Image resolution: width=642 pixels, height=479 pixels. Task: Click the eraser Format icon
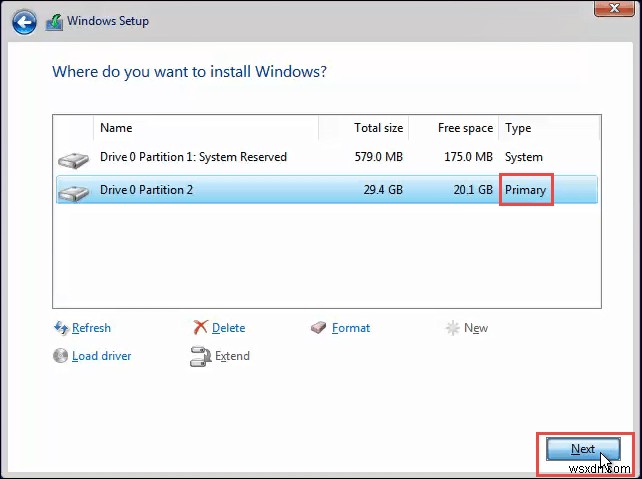(x=319, y=328)
